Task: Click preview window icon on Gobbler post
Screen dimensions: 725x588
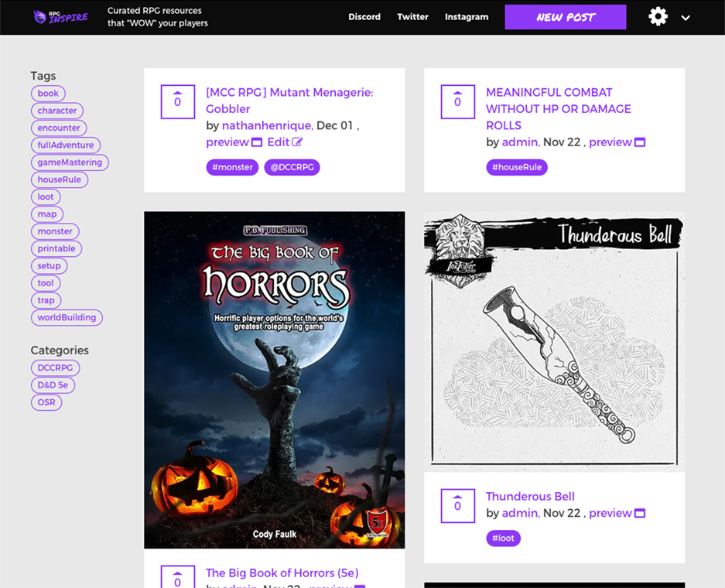Action: pyautogui.click(x=257, y=142)
